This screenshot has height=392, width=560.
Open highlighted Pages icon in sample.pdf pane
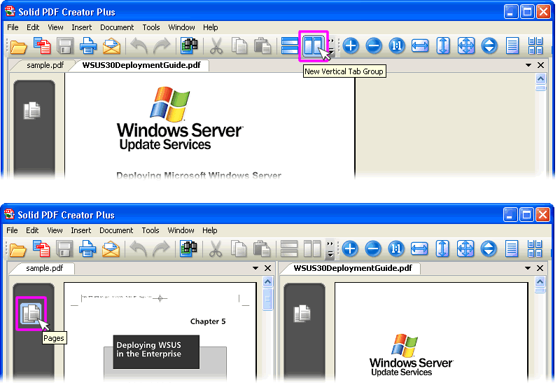pos(31,314)
